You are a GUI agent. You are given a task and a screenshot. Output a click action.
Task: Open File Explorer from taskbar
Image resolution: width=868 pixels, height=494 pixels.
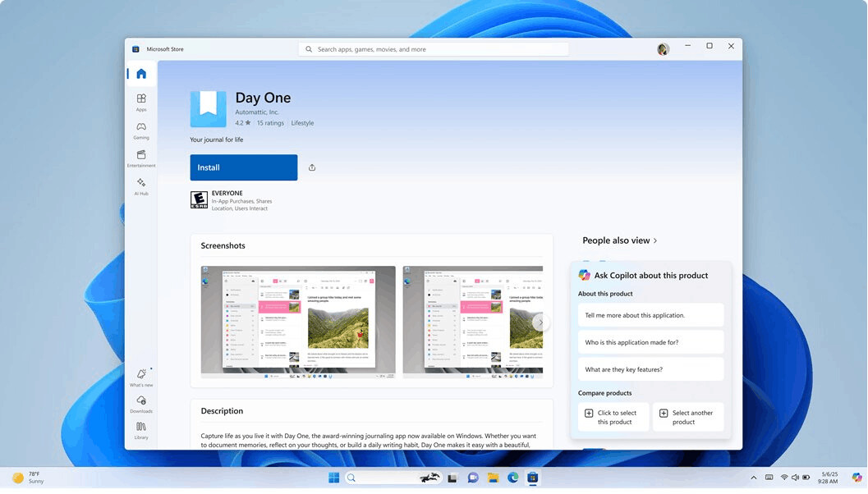[x=493, y=478]
